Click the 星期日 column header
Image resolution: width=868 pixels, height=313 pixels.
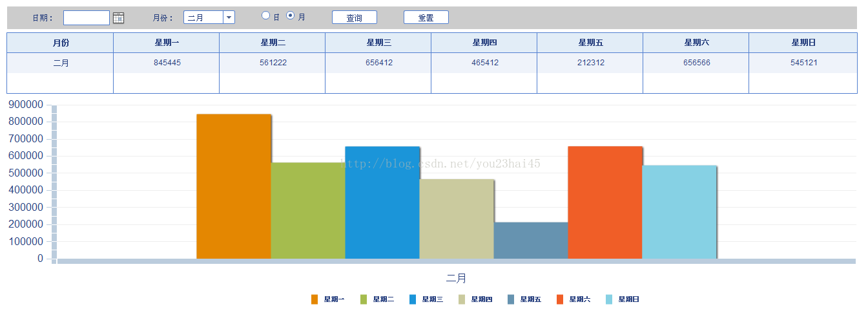coord(803,43)
